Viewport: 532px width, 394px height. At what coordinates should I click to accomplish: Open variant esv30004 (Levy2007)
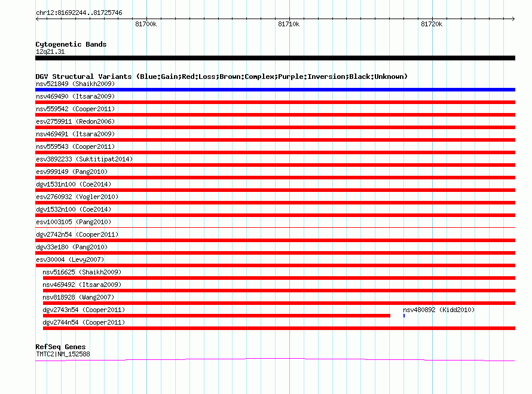click(70, 259)
